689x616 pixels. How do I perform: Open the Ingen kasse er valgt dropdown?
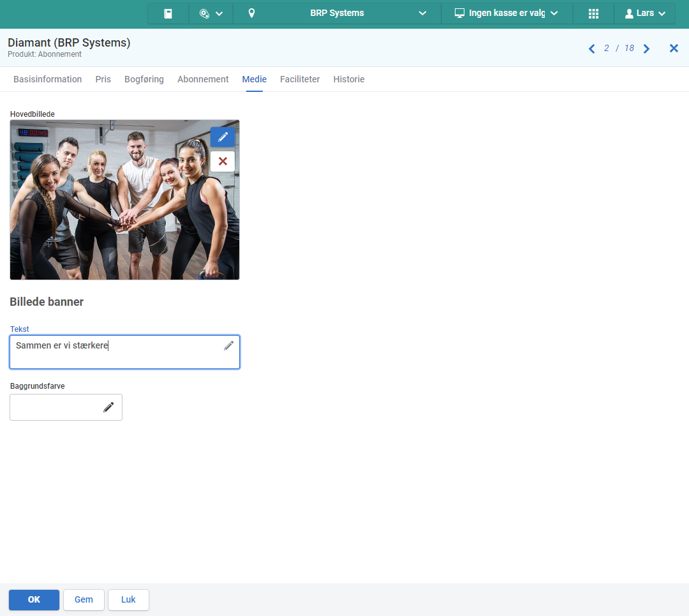point(506,13)
